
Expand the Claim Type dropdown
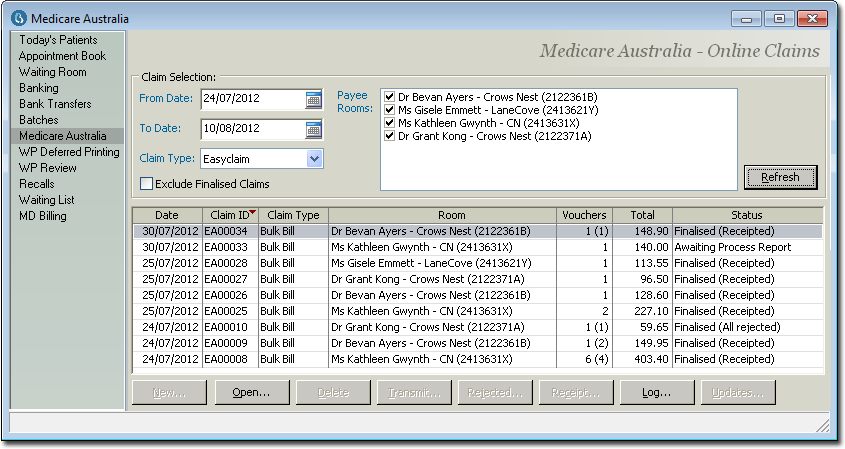(314, 158)
